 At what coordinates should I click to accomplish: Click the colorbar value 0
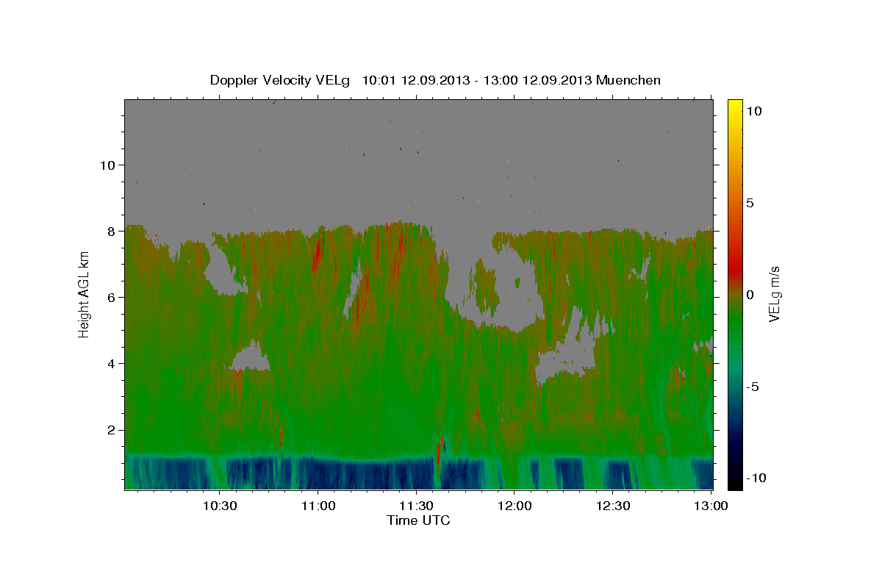pyautogui.click(x=750, y=295)
